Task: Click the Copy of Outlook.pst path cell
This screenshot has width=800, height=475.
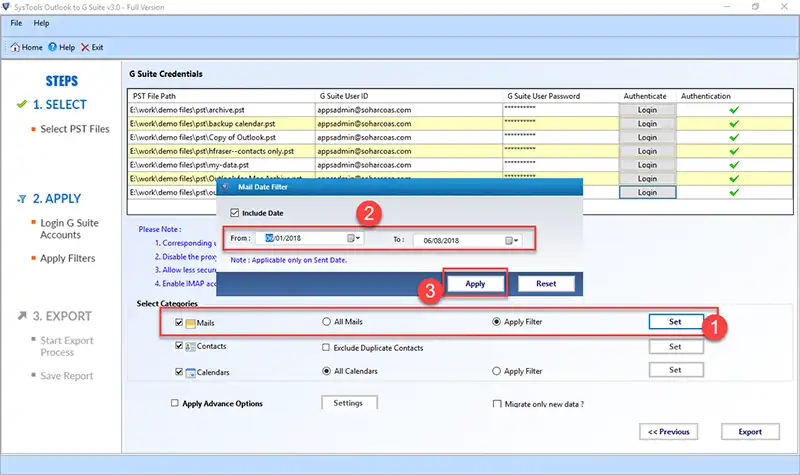Action: 221,137
